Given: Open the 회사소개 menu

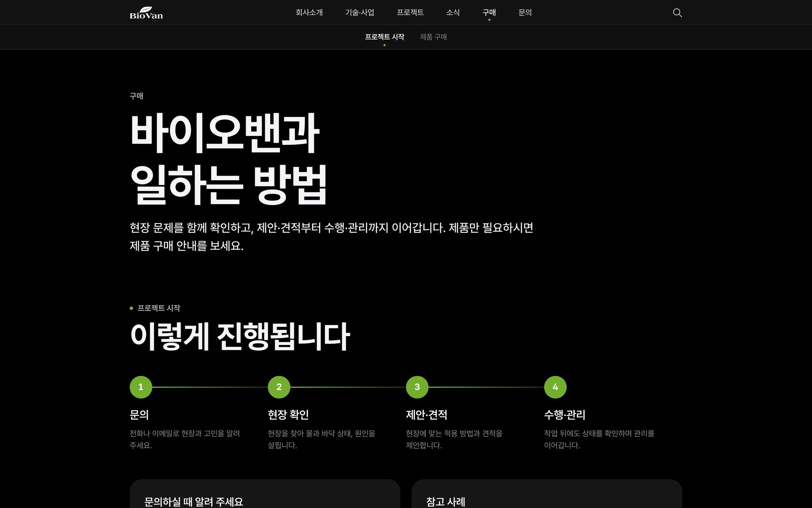Looking at the screenshot, I should tap(309, 13).
